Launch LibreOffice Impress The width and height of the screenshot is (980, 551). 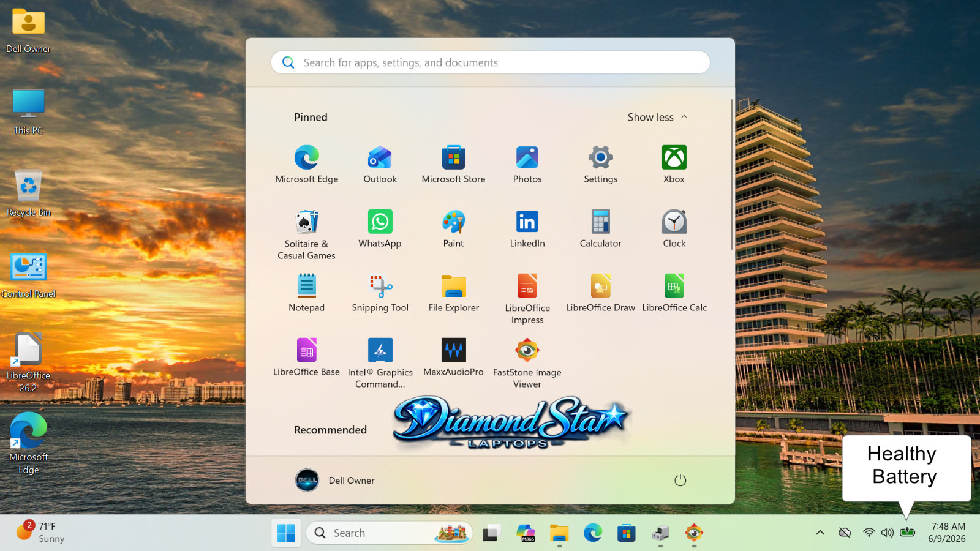click(x=527, y=299)
